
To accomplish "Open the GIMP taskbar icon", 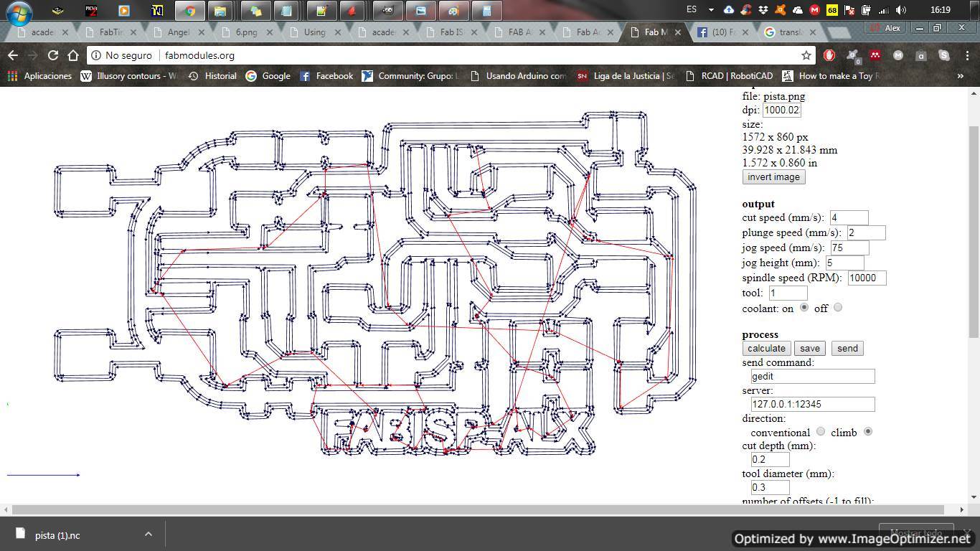I will pos(387,11).
